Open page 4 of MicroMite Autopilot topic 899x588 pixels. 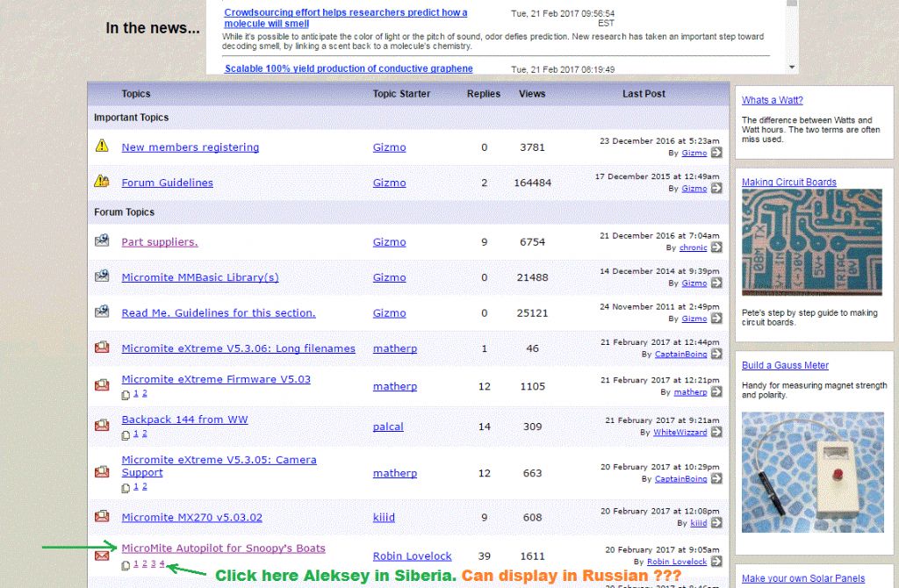click(162, 563)
